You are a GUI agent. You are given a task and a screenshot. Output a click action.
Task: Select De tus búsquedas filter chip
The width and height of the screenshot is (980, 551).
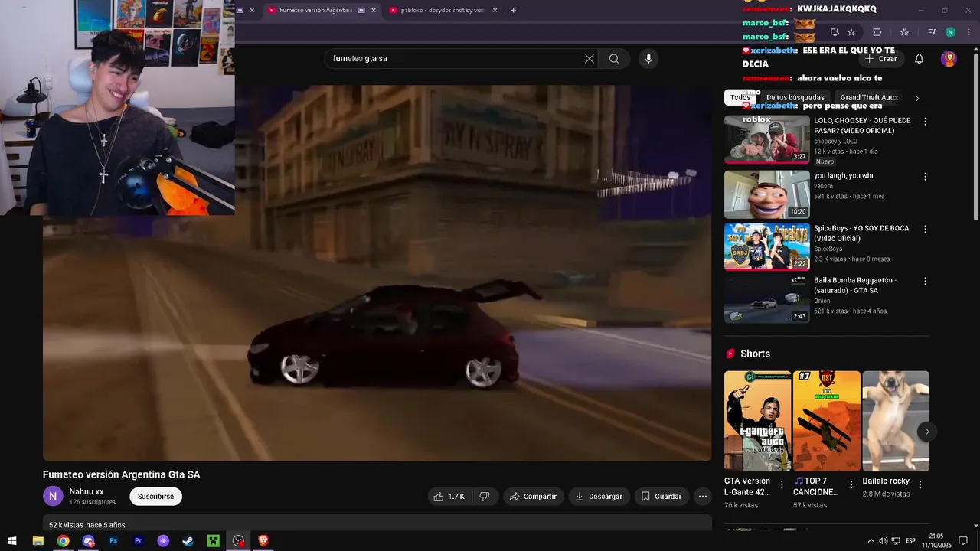(795, 97)
